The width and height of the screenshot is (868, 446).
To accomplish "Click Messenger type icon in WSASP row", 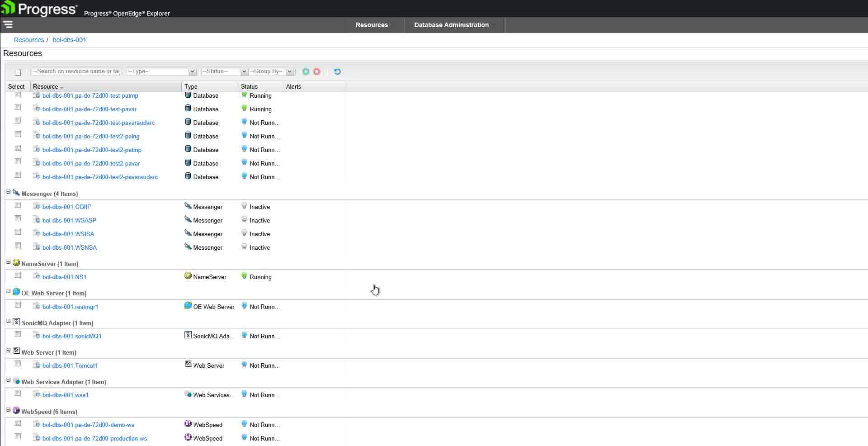I will 188,219.
